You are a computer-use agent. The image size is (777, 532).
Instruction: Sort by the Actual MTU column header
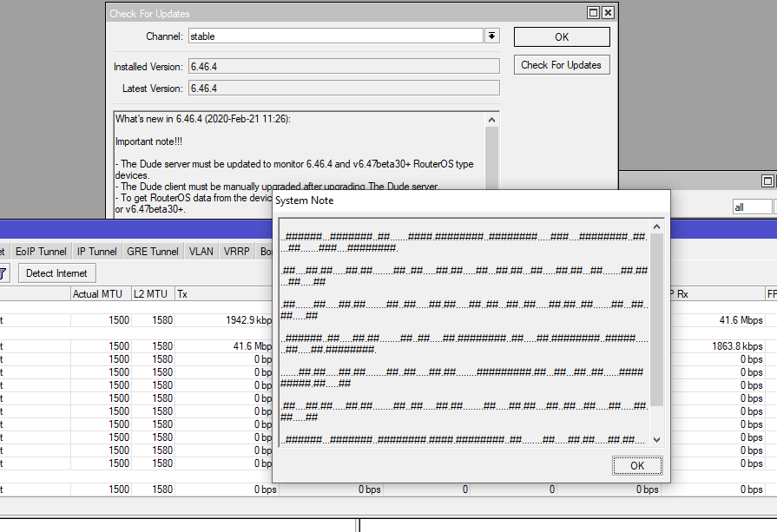click(x=100, y=294)
